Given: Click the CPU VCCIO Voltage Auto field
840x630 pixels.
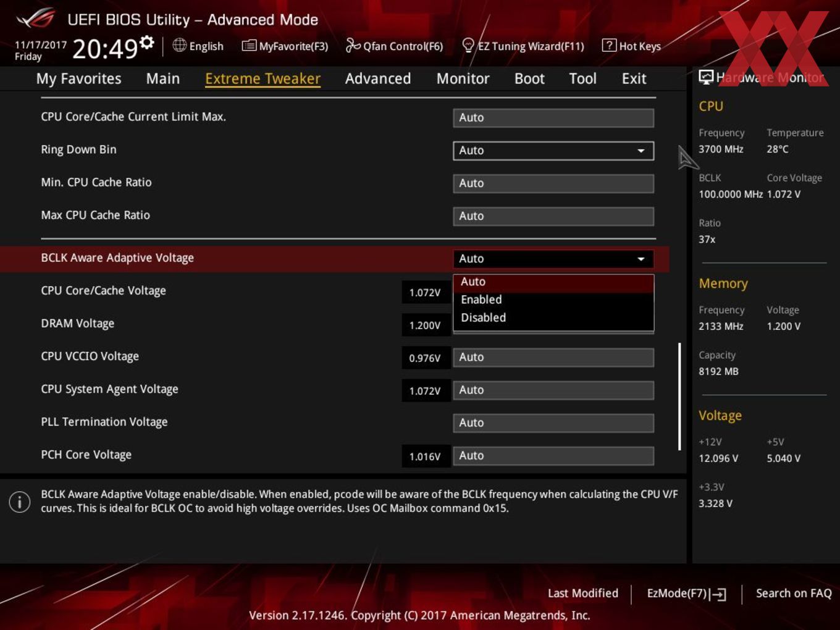Looking at the screenshot, I should (553, 357).
